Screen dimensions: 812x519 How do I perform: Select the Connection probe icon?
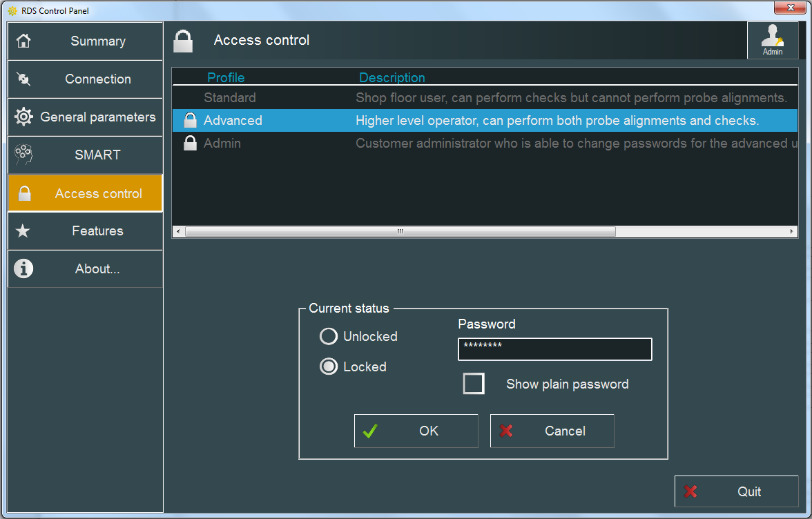click(24, 79)
